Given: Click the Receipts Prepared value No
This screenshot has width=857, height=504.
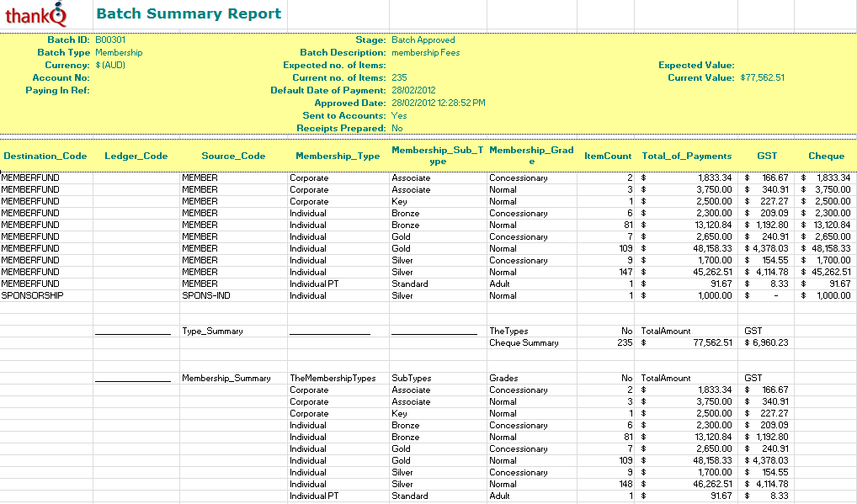Looking at the screenshot, I should pyautogui.click(x=397, y=128).
